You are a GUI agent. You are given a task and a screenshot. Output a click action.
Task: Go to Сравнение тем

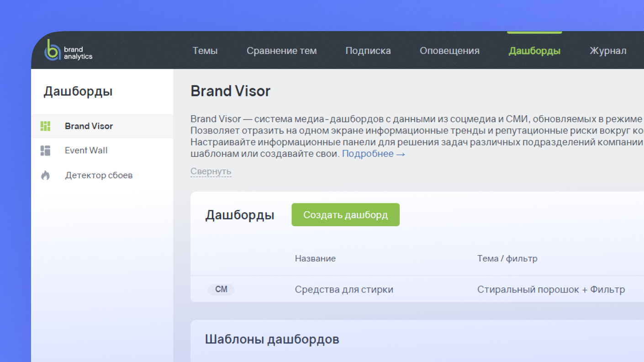pos(282,51)
